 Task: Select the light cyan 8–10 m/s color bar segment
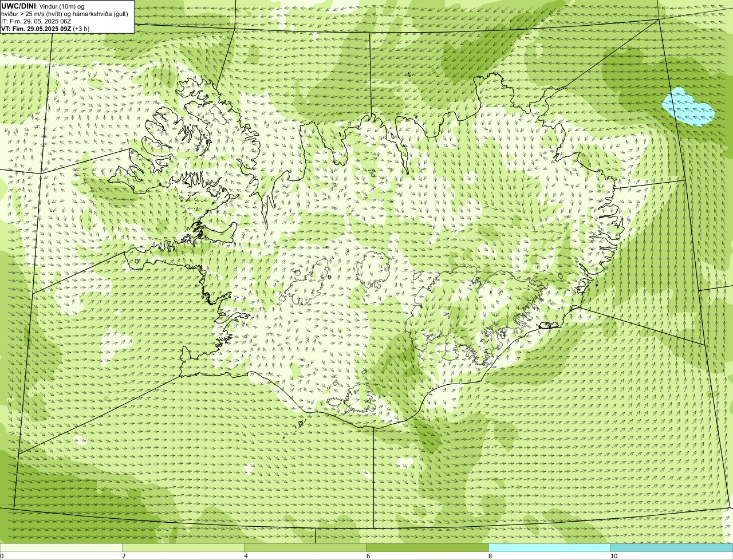[x=549, y=548]
